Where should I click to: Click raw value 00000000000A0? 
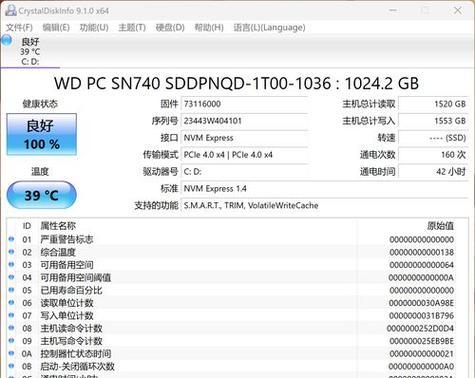pos(421,366)
